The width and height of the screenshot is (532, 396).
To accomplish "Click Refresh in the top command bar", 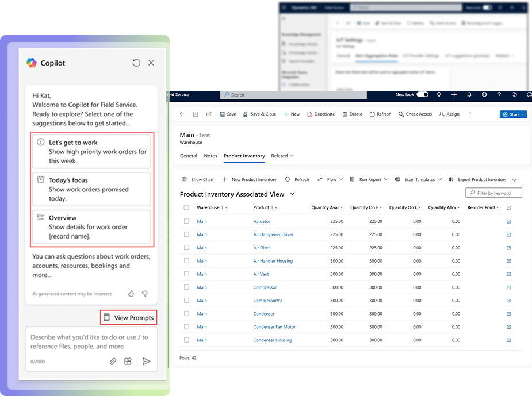I will tap(380, 114).
